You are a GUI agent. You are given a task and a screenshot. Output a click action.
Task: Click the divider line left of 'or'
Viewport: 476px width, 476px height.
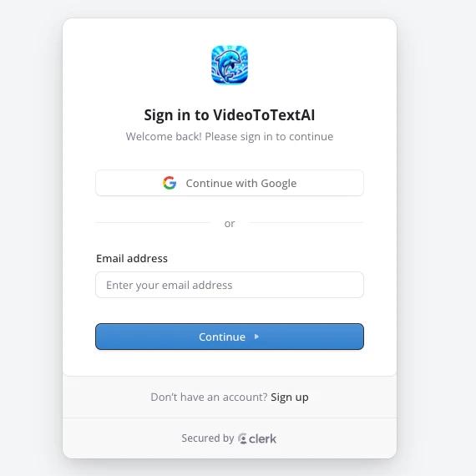tap(153, 222)
